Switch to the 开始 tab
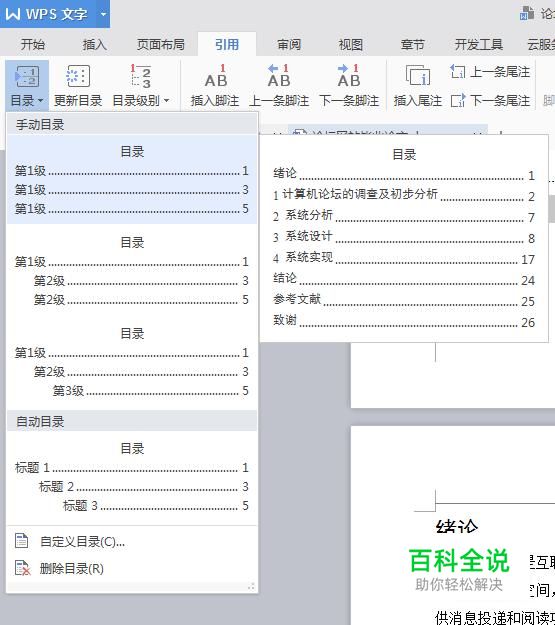555x625 pixels. point(33,44)
